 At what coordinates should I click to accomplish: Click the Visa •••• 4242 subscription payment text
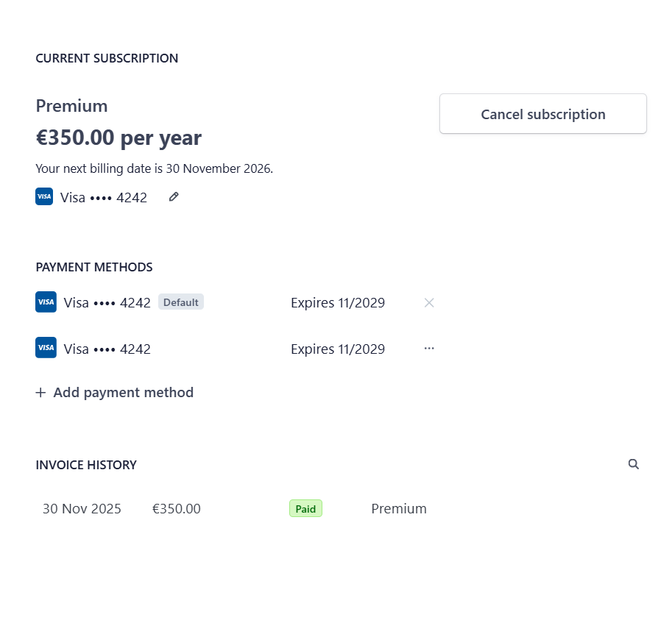(x=104, y=198)
